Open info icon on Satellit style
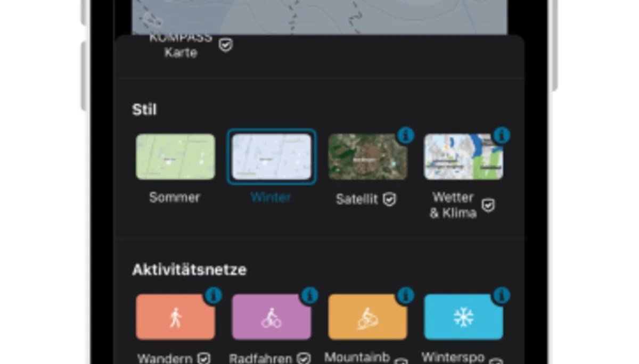This screenshot has height=364, width=639. pos(406,135)
